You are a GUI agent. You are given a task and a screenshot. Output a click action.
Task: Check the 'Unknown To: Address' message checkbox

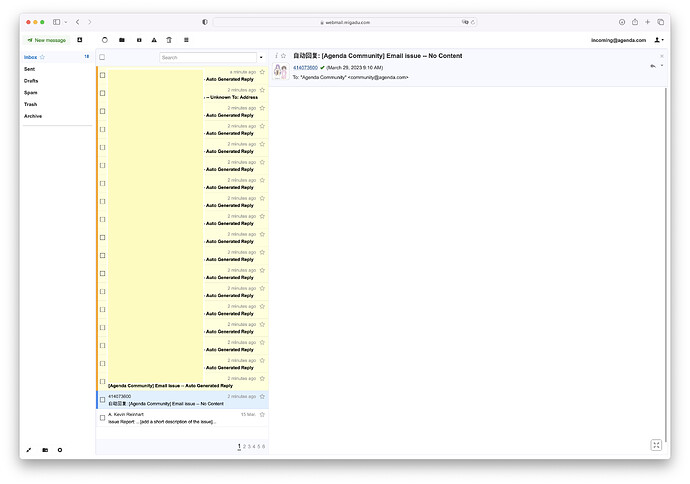pyautogui.click(x=103, y=93)
